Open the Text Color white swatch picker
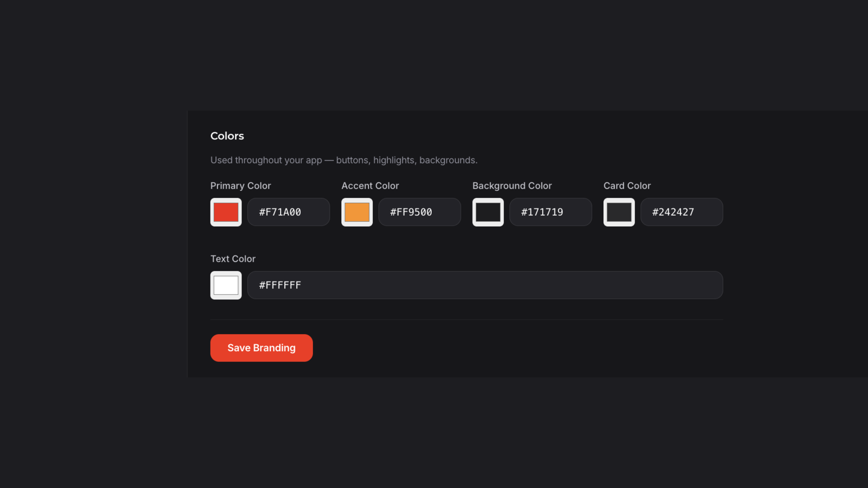This screenshot has height=488, width=868. (x=226, y=285)
